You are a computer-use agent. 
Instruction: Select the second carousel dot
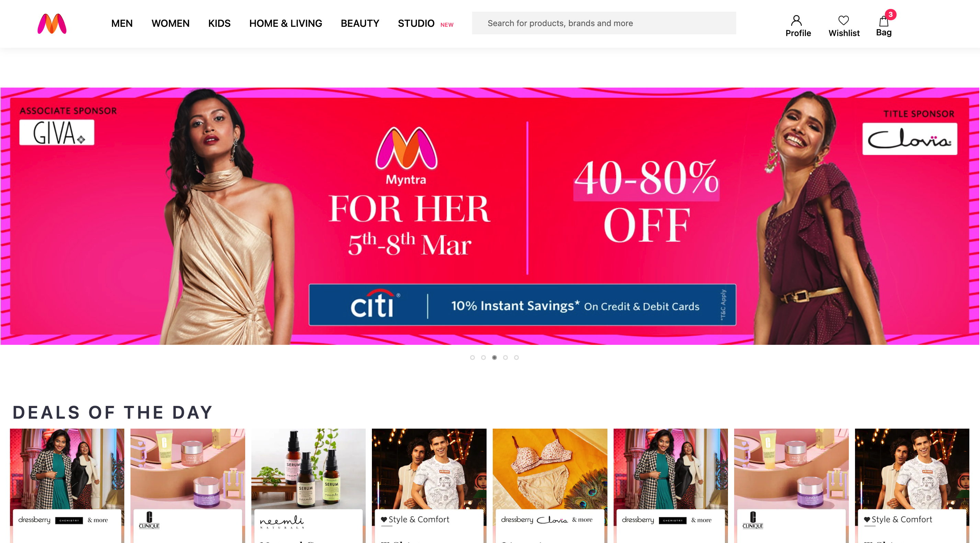coord(483,357)
